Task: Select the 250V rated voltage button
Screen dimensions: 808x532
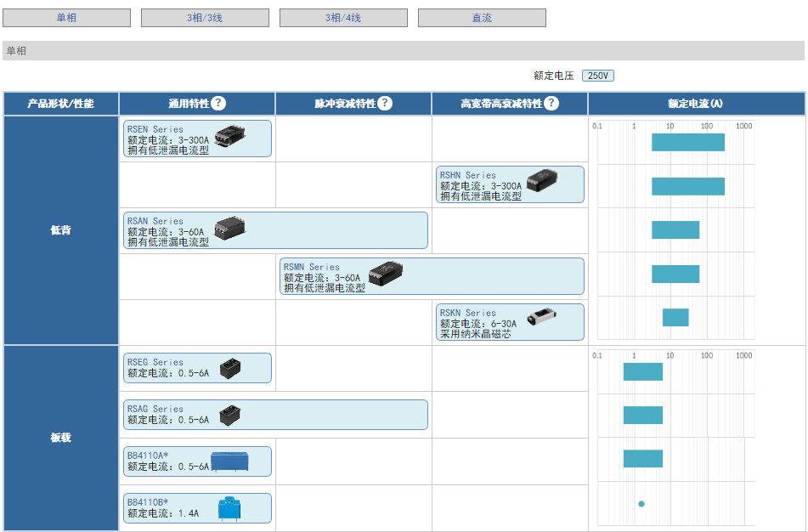Action: pos(598,76)
